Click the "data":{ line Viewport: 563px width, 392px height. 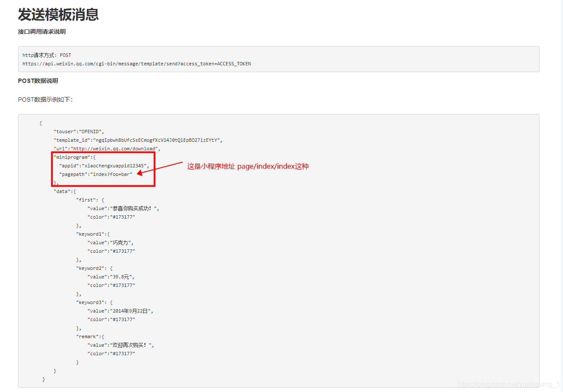click(65, 191)
